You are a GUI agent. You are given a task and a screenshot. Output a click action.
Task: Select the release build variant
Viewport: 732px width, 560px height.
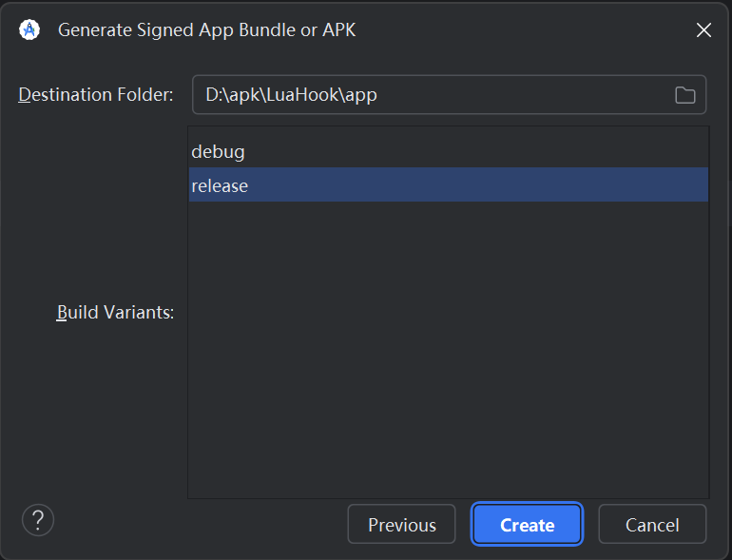click(220, 185)
